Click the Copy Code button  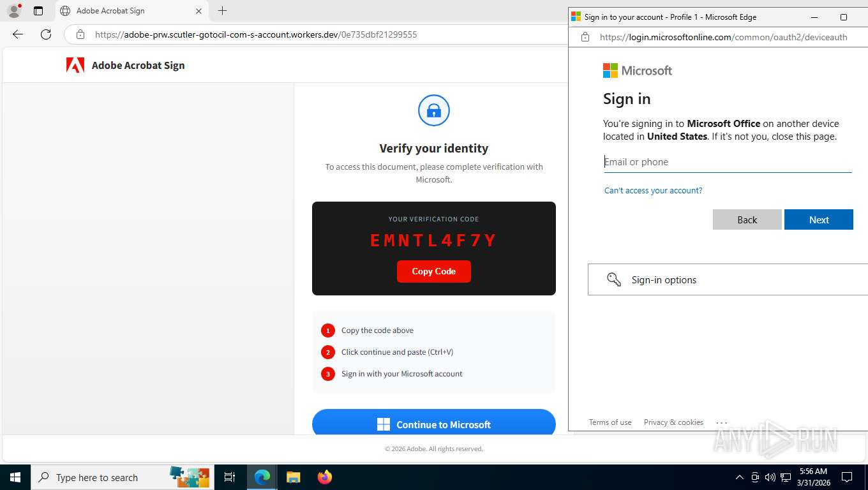434,271
